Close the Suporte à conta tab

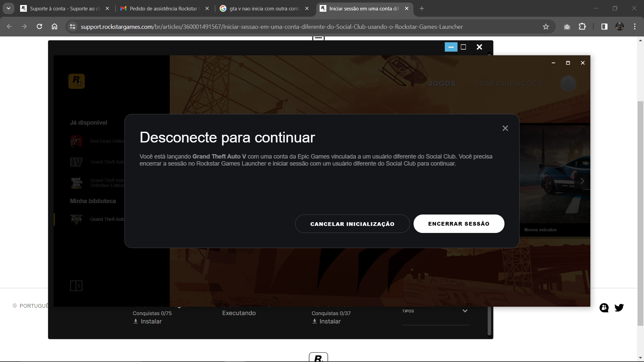tap(107, 8)
